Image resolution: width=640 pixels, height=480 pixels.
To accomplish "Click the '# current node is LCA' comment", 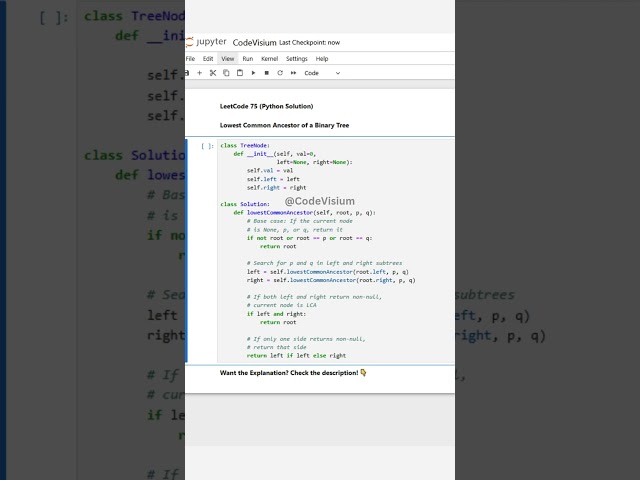I will pos(281,305).
